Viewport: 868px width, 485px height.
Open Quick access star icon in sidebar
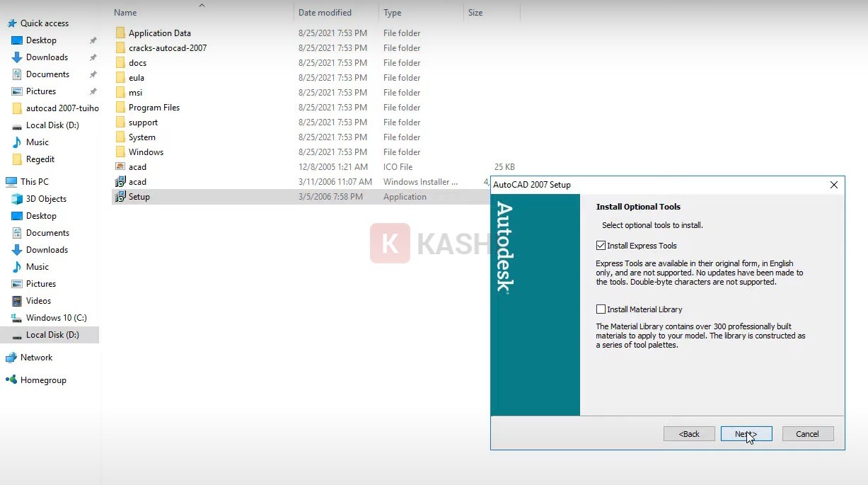pyautogui.click(x=11, y=23)
